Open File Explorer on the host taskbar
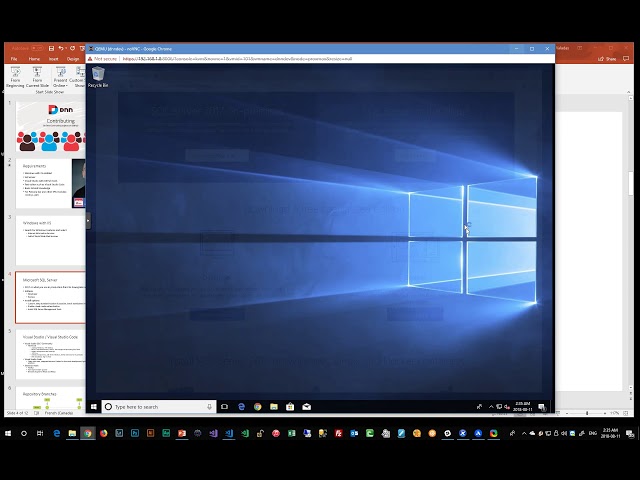640x480 pixels. (x=72, y=433)
